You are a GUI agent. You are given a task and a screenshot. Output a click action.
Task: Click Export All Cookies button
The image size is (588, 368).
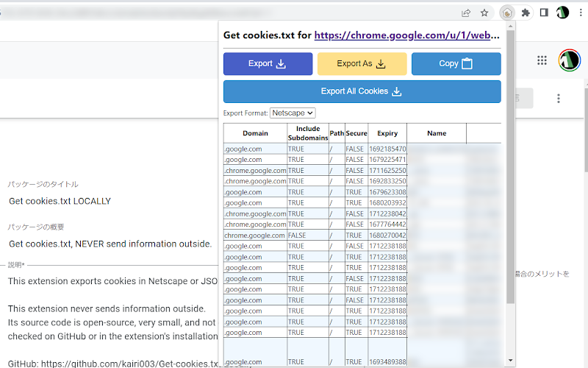point(362,91)
